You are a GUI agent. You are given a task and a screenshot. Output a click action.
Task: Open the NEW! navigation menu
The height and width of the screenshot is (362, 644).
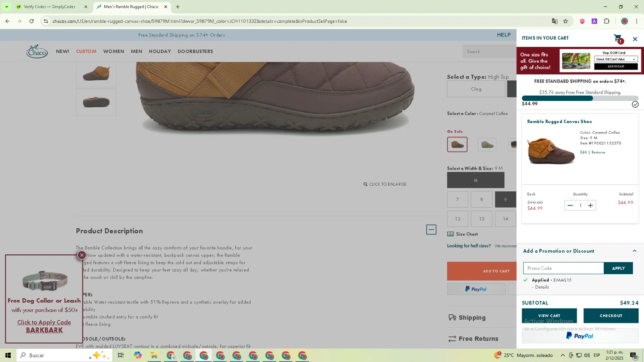pyautogui.click(x=62, y=51)
